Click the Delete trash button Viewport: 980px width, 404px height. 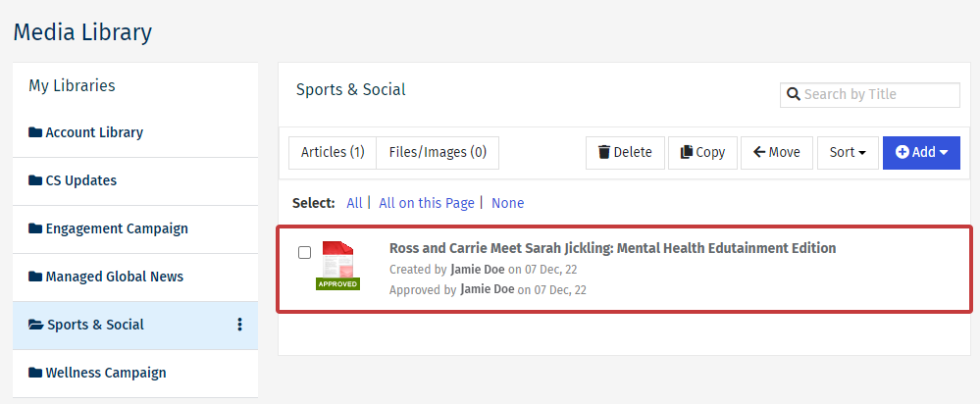(625, 152)
